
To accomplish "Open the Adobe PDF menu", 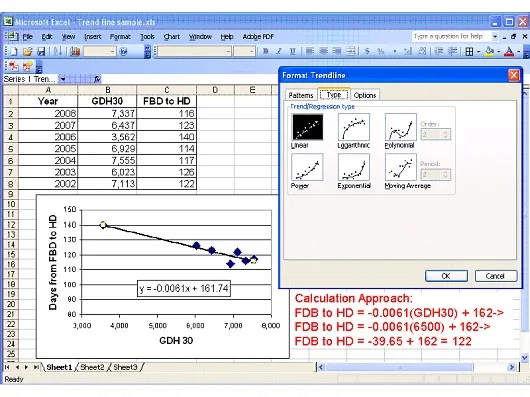I will [258, 36].
